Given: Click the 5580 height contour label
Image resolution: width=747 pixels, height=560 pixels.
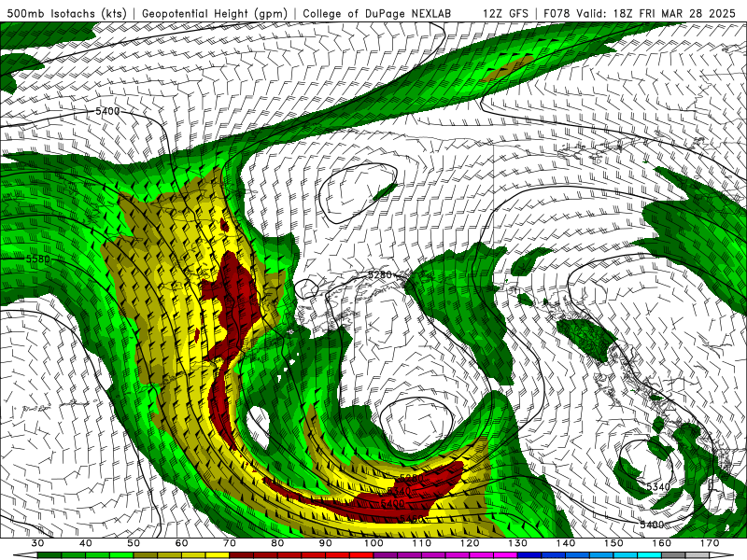Looking at the screenshot, I should pyautogui.click(x=37, y=259).
